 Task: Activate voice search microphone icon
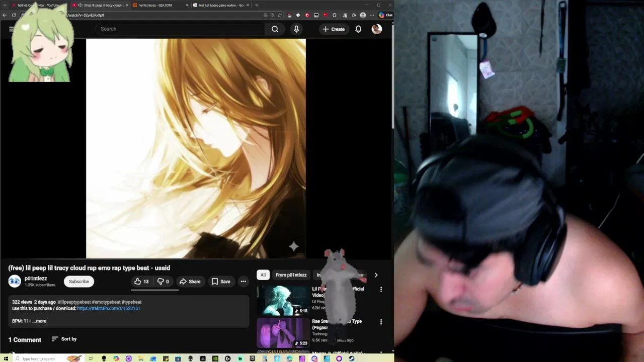(296, 29)
